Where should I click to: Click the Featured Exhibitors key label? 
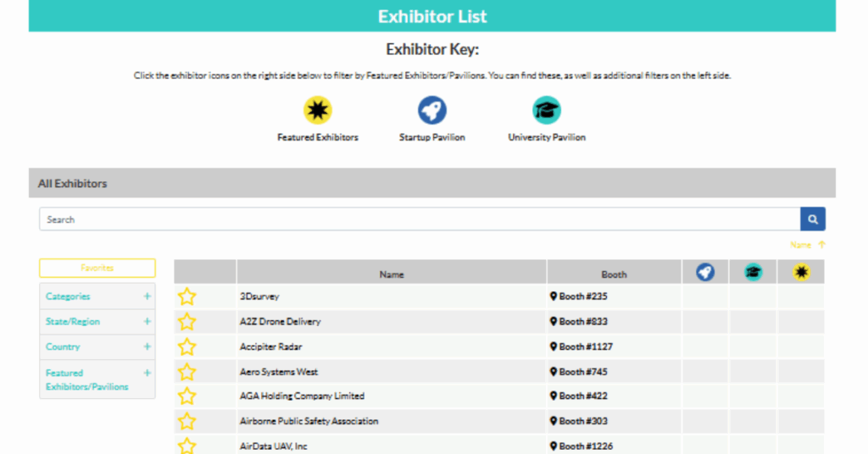(318, 137)
